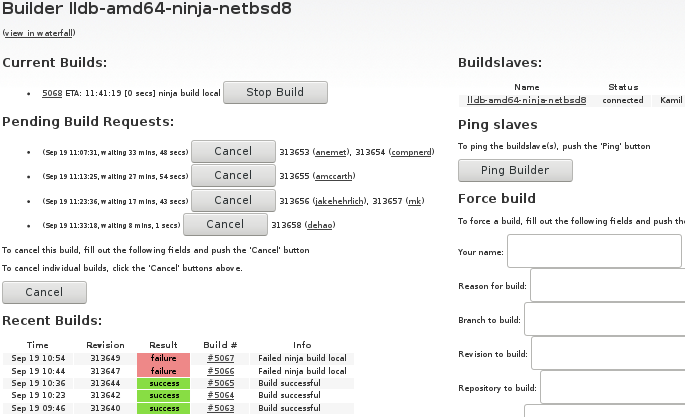Open build #5063 link
Image resolution: width=685 pixels, height=417 pixels.
pos(221,408)
